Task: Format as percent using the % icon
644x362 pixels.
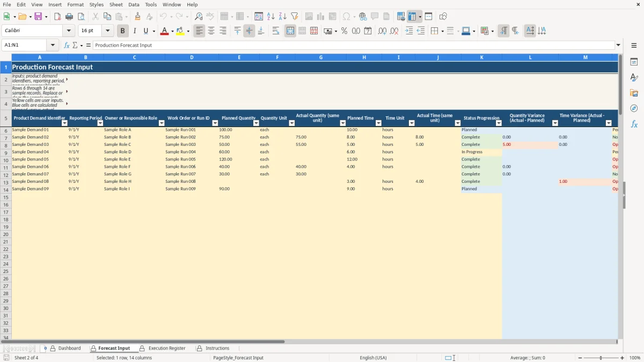Action: [x=344, y=31]
